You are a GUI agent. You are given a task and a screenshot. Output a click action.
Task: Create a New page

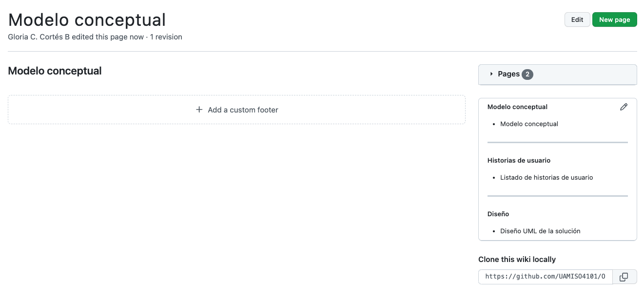click(x=614, y=19)
